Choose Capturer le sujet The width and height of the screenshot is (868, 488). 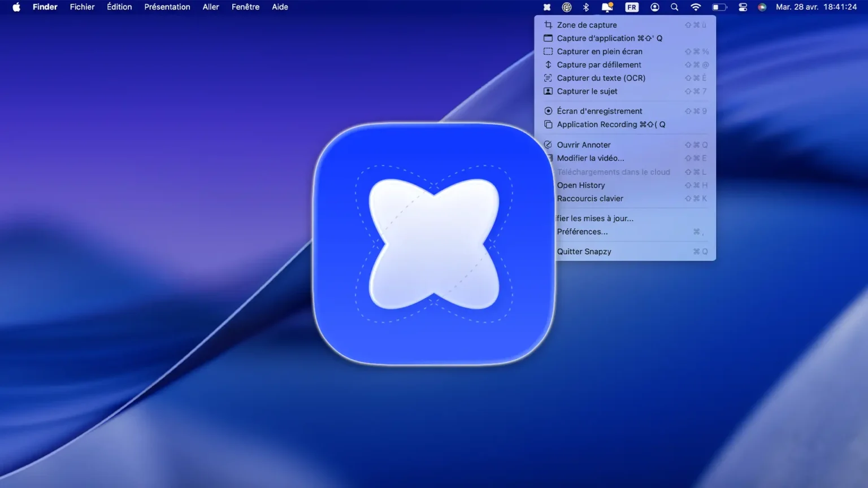[x=625, y=91]
